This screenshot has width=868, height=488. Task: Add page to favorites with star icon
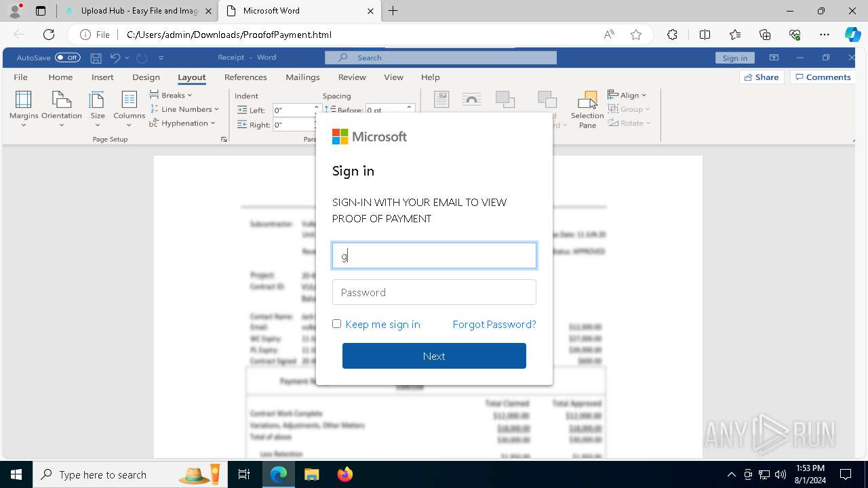(x=636, y=35)
